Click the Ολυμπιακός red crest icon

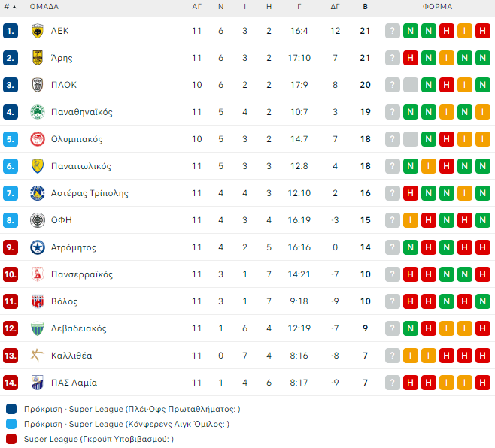click(37, 139)
